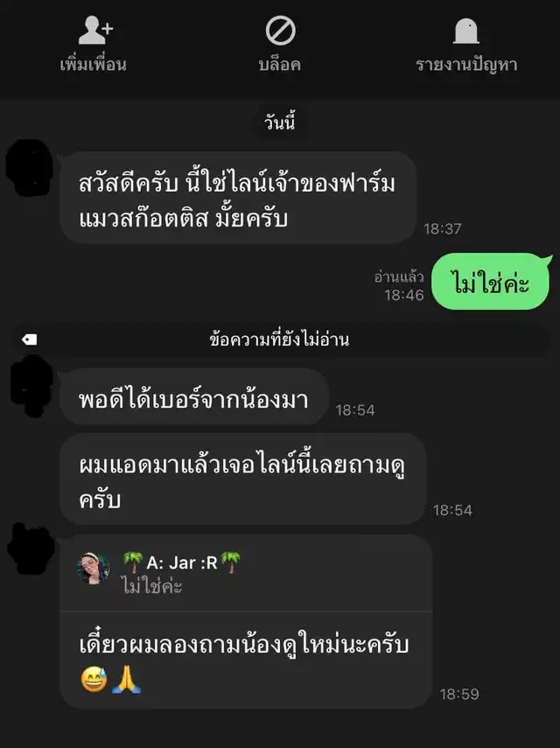Open the blacked-out avatar beside reply message
Viewport: 560px width, 748px height.
pos(31,549)
